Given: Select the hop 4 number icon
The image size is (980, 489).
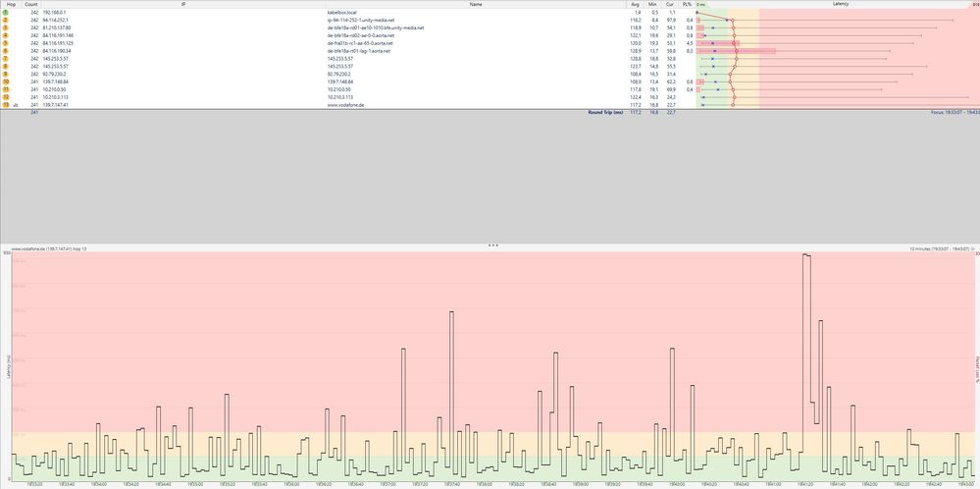Looking at the screenshot, I should 5,35.
